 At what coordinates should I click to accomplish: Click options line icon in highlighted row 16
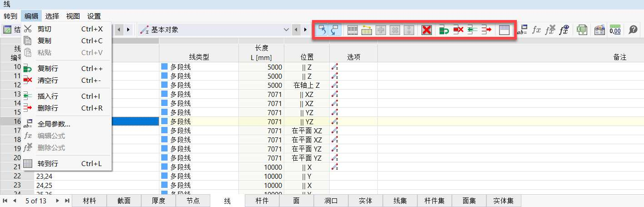point(335,121)
